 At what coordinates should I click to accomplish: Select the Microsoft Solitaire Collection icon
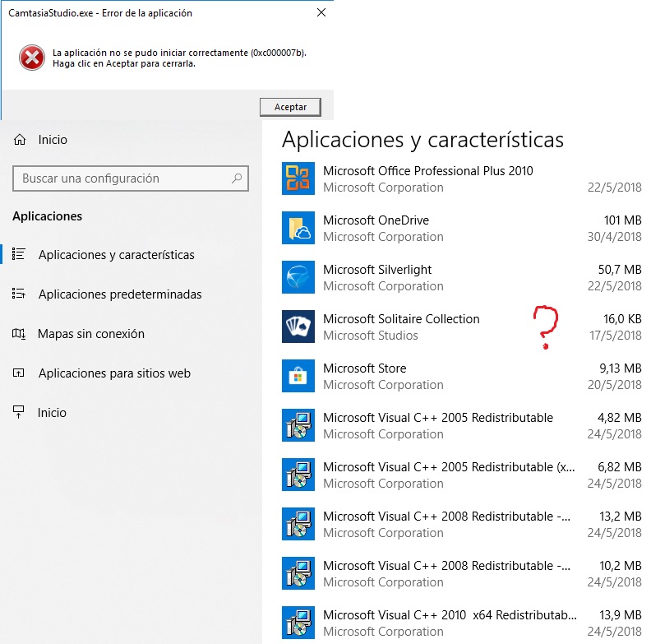click(x=298, y=327)
